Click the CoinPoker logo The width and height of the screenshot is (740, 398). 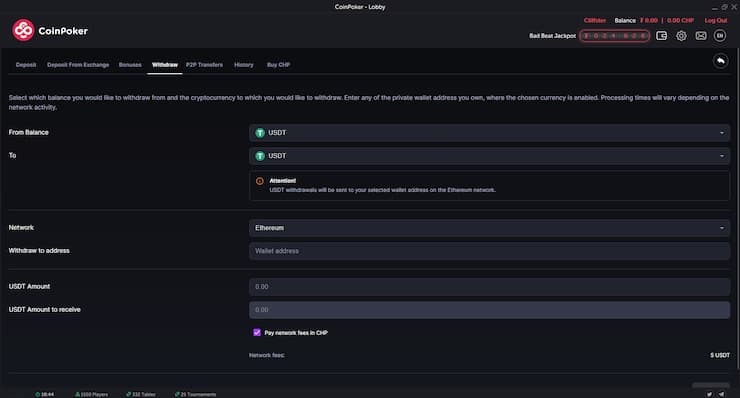pos(50,31)
